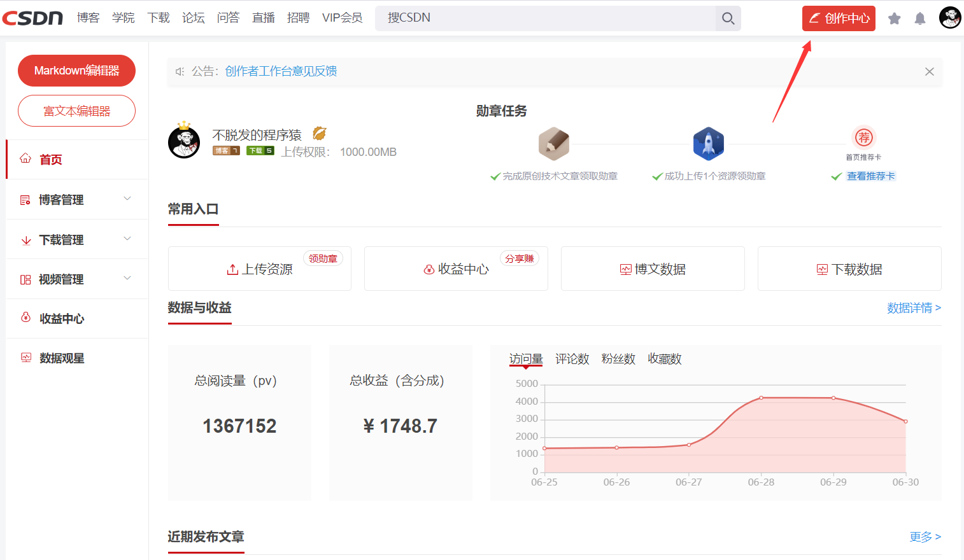Click the 数据观星 sidebar icon
The image size is (964, 560).
click(26, 358)
